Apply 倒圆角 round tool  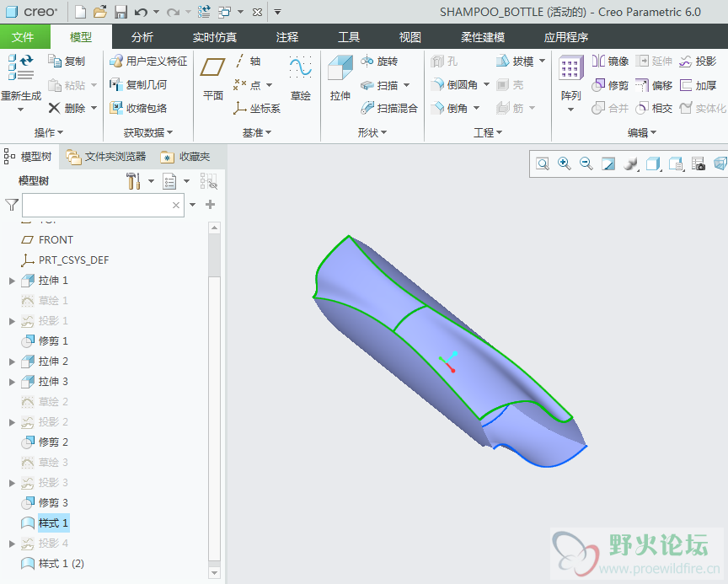point(454,84)
